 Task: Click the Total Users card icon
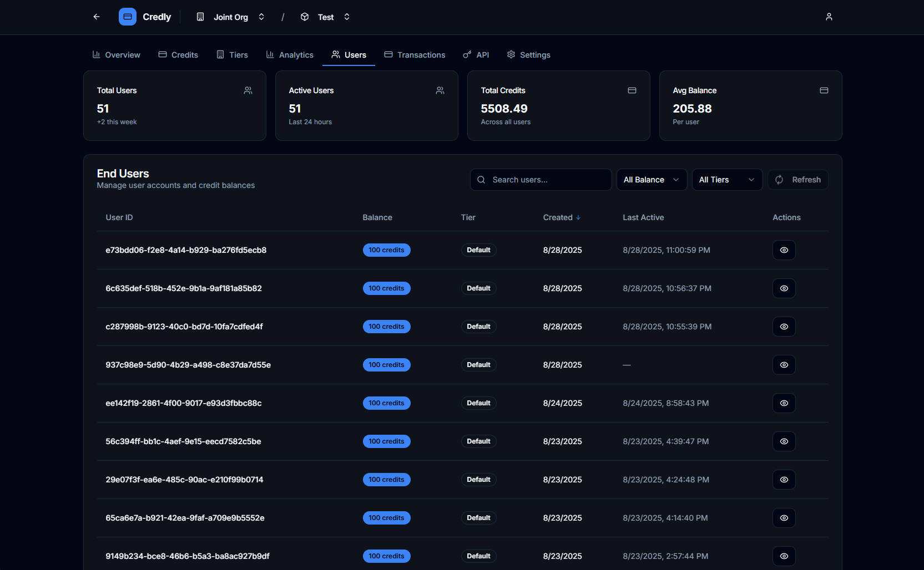tap(248, 90)
